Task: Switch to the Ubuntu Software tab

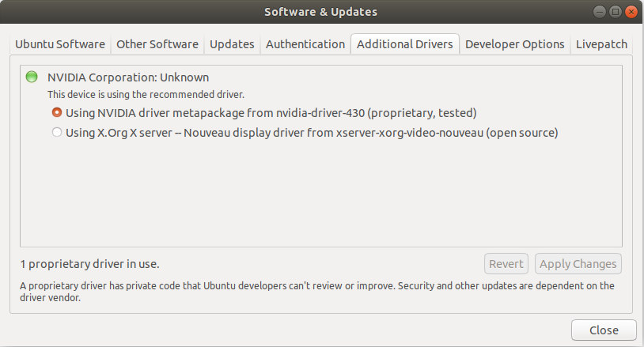Action: (60, 44)
